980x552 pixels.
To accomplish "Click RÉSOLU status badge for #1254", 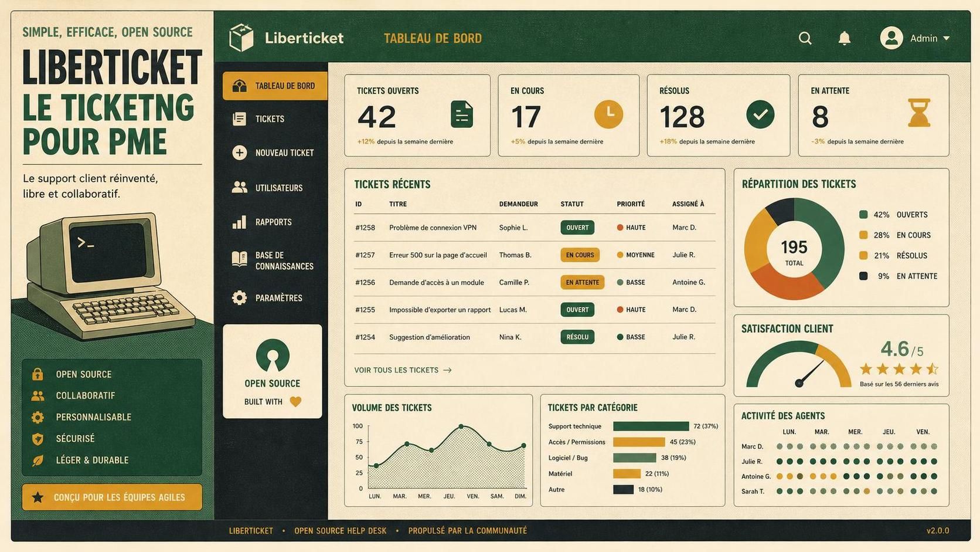I will [577, 337].
